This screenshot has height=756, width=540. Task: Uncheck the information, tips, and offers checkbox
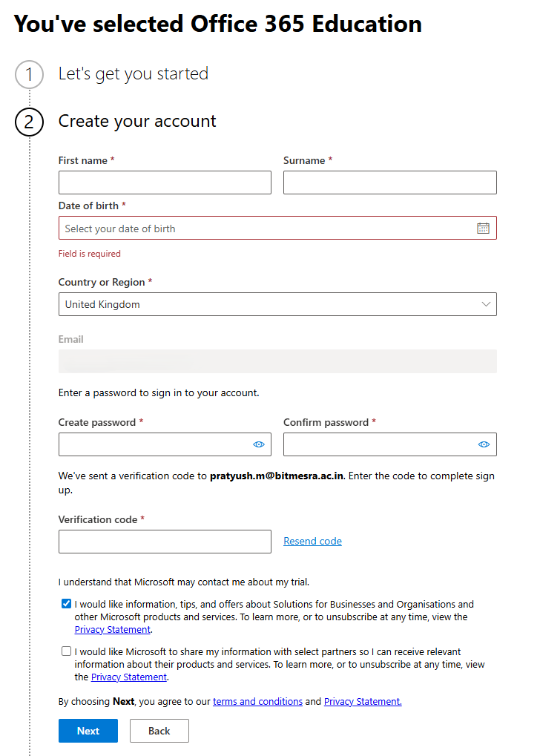tap(67, 604)
